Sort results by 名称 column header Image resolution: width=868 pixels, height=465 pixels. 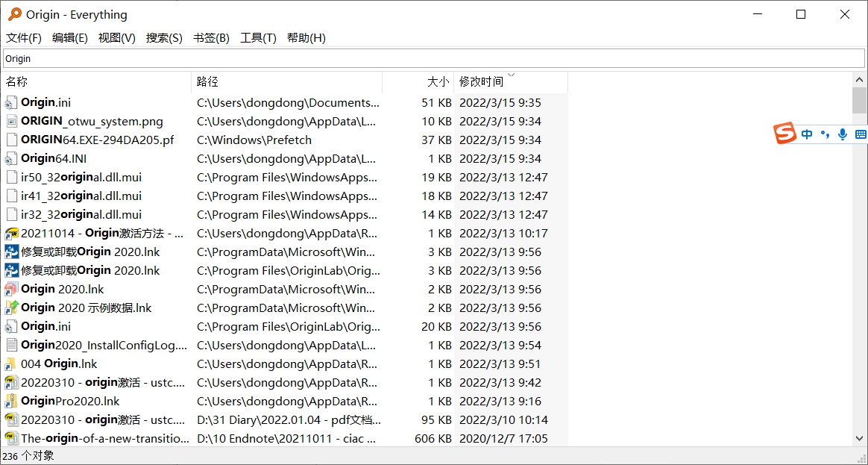click(x=16, y=81)
